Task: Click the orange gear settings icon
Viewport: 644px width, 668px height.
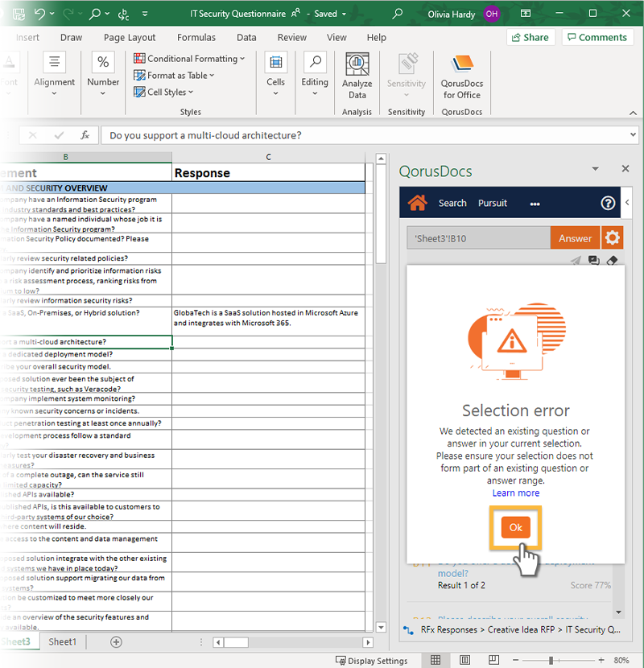Action: (x=613, y=238)
